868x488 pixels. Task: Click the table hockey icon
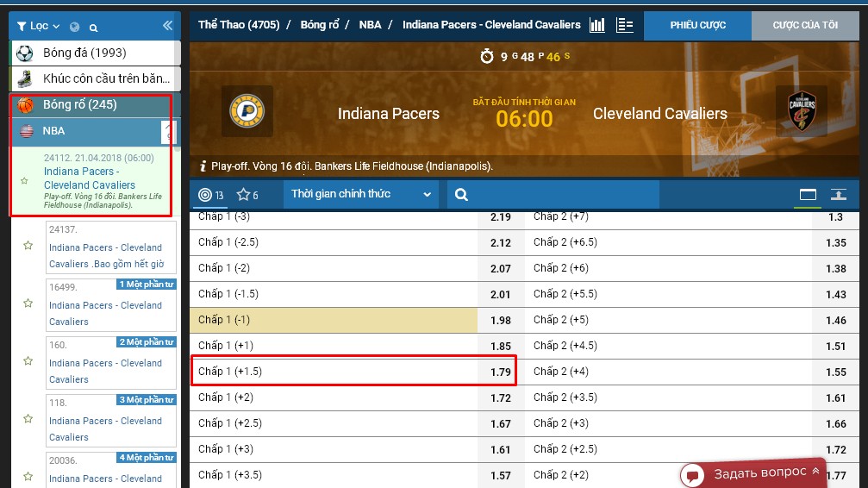point(24,78)
